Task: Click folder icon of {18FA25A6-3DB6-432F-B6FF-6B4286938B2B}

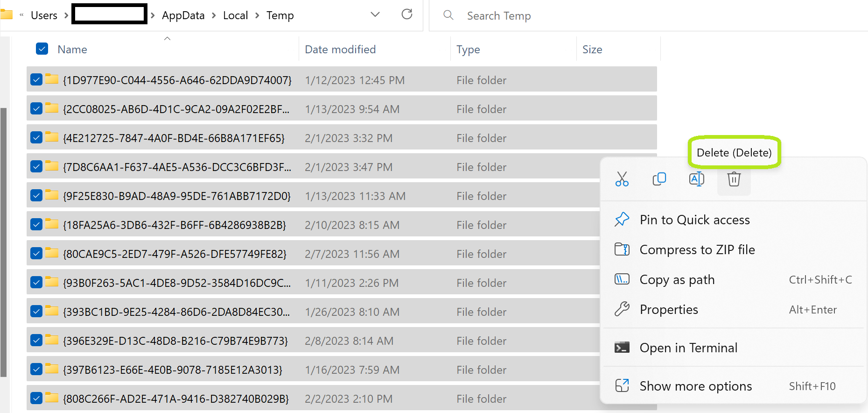Action: 52,224
